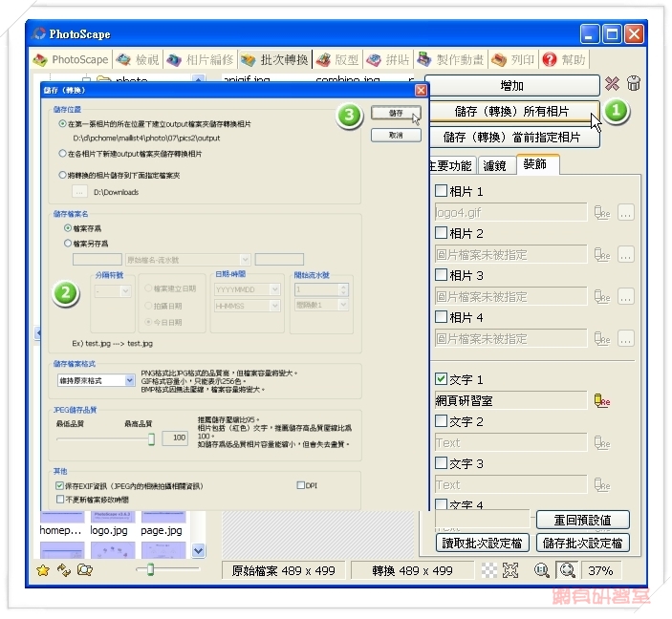Image resolution: width=672 pixels, height=619 pixels.
Task: Select the 批次轉換 batch tab
Action: [274, 59]
